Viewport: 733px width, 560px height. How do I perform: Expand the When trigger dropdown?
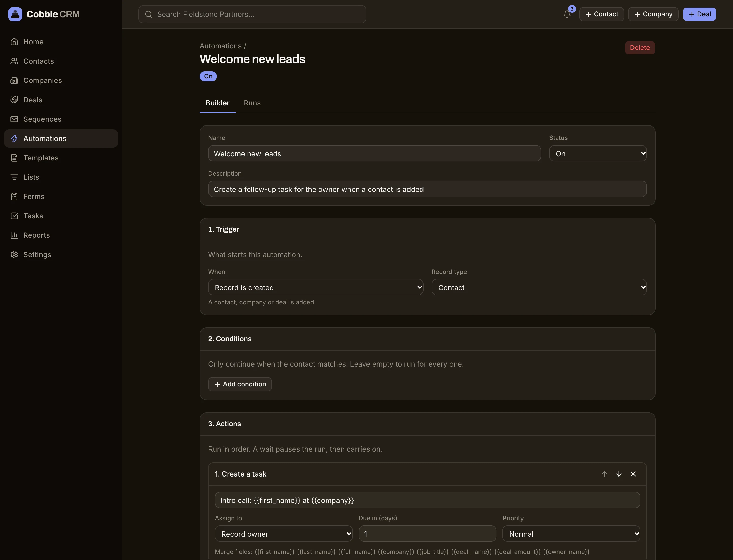pos(316,287)
